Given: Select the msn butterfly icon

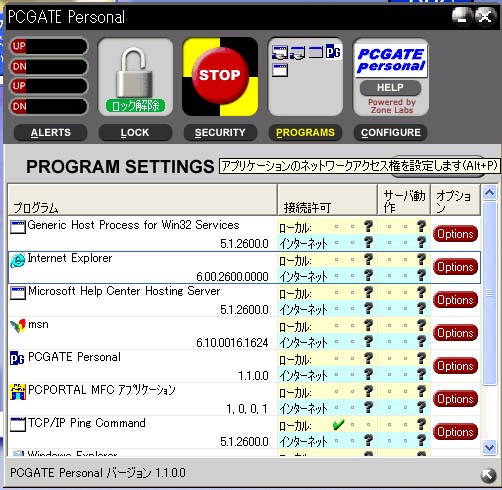Looking at the screenshot, I should [x=18, y=326].
